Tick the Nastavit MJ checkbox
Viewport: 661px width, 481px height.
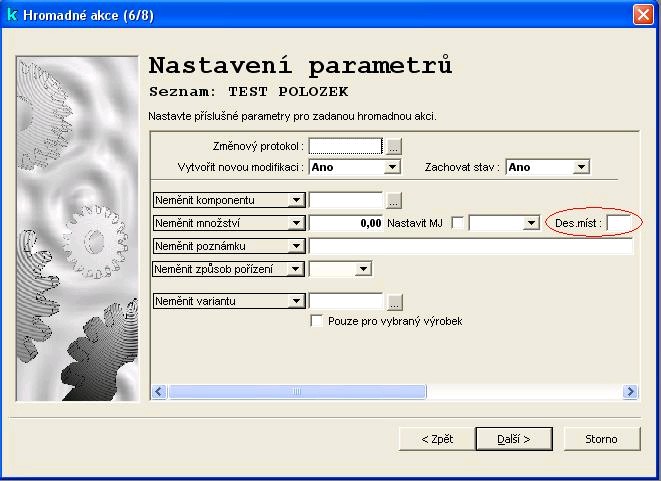point(457,223)
